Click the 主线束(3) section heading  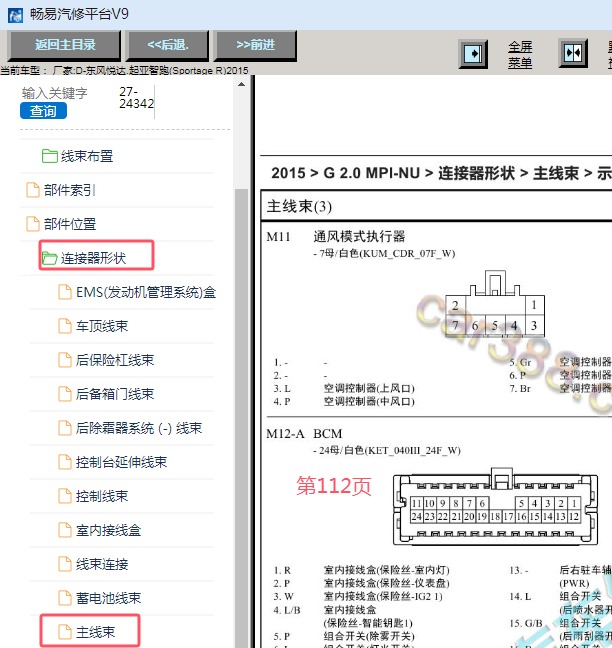(299, 206)
